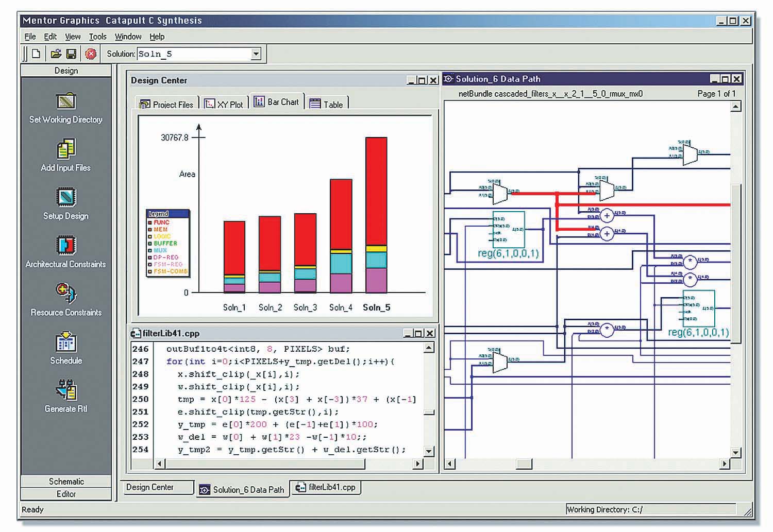This screenshot has height=532, width=773.
Task: Click the Save diskette toolbar icon
Action: 72,54
